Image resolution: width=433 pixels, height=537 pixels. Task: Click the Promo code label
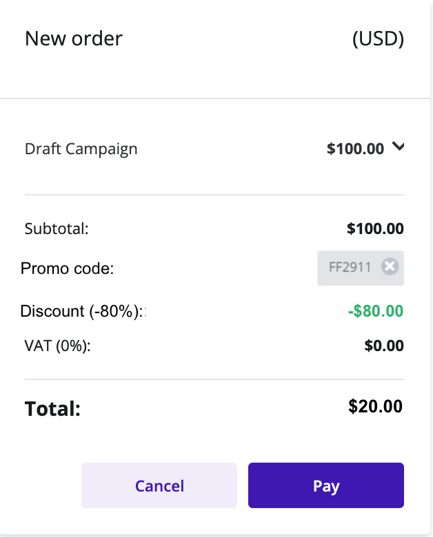point(67,268)
